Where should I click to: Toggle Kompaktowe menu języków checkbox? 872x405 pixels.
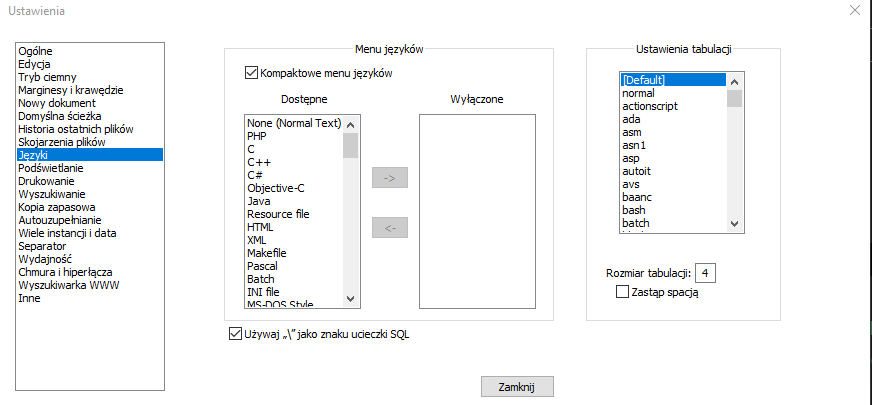(x=251, y=73)
